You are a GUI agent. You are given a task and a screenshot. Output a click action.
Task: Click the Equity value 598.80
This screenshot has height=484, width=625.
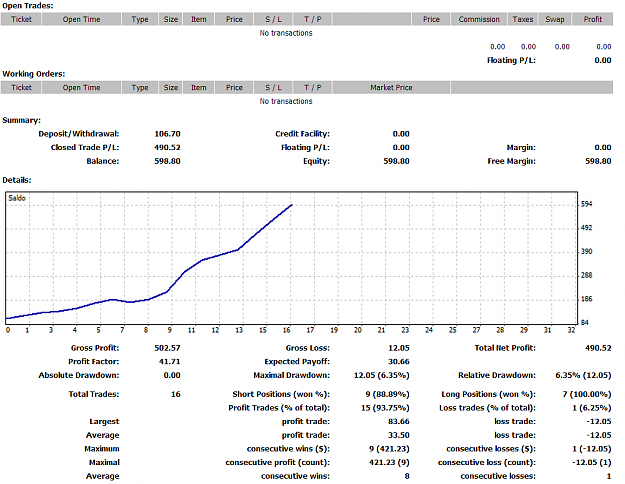pyautogui.click(x=396, y=161)
